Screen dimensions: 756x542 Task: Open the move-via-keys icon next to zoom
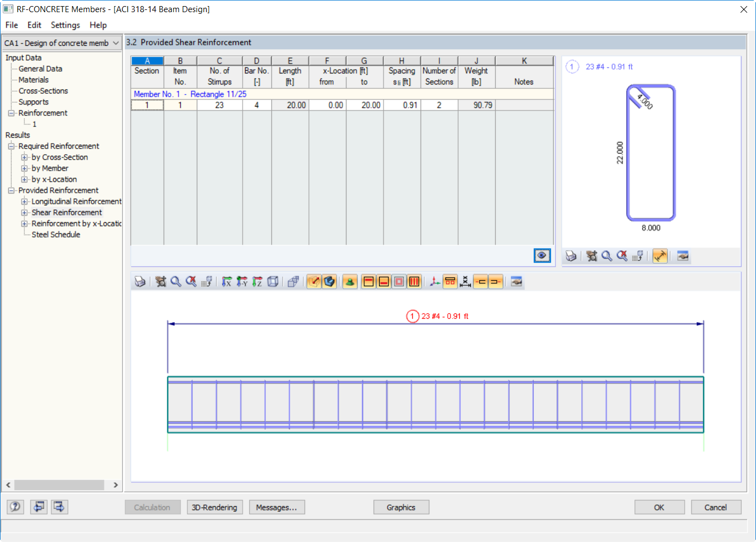point(207,281)
